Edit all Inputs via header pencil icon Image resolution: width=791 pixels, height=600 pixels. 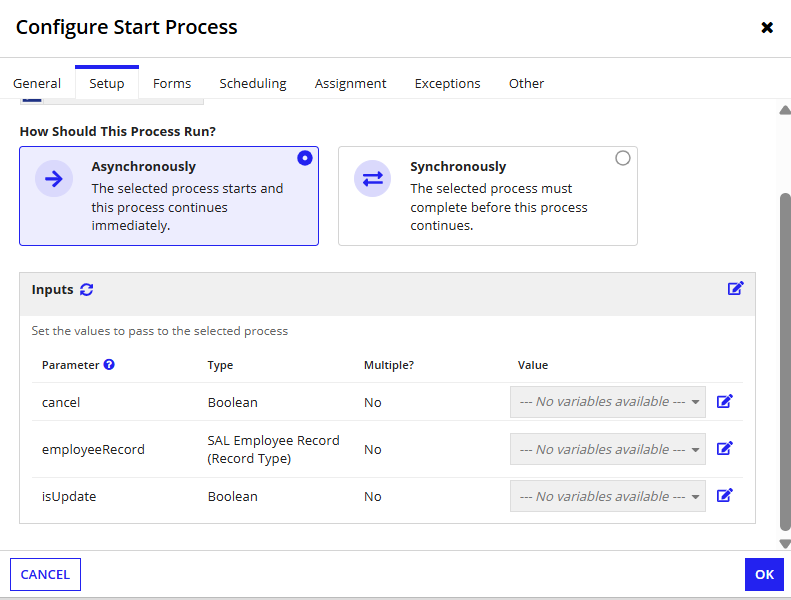click(x=736, y=288)
